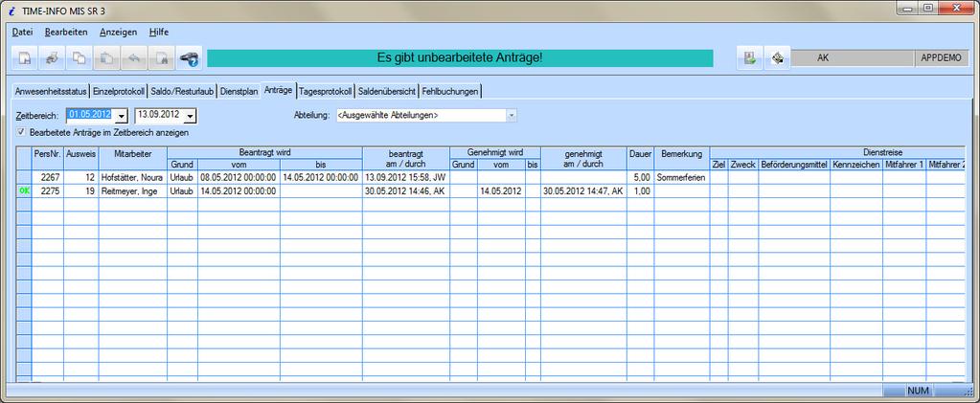Click the copy toolbar icon
This screenshot has height=403, width=980.
(x=79, y=58)
